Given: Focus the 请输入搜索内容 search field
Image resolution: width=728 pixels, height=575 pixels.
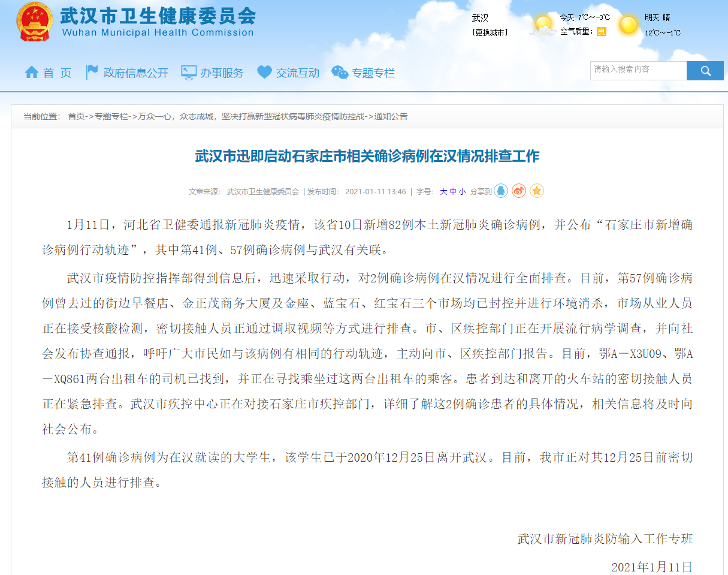Looking at the screenshot, I should [x=638, y=71].
